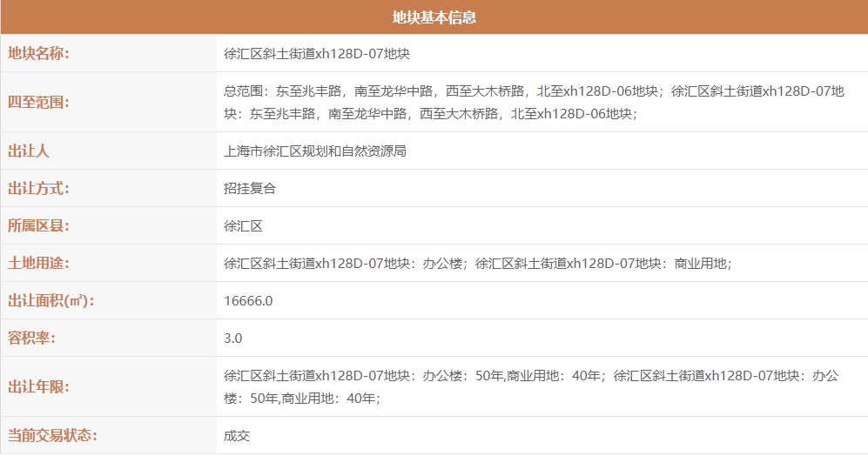Screen dimensions: 868x456
Task: Select the area value 16666.0
Action: point(248,300)
